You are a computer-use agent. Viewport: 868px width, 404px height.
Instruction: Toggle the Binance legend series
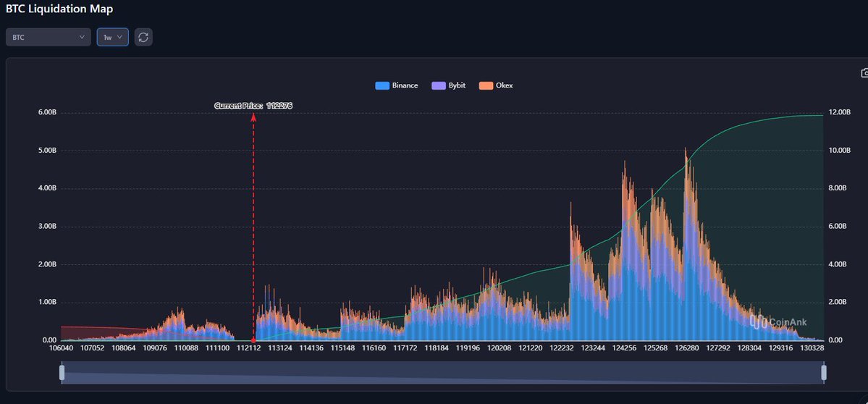pyautogui.click(x=397, y=85)
